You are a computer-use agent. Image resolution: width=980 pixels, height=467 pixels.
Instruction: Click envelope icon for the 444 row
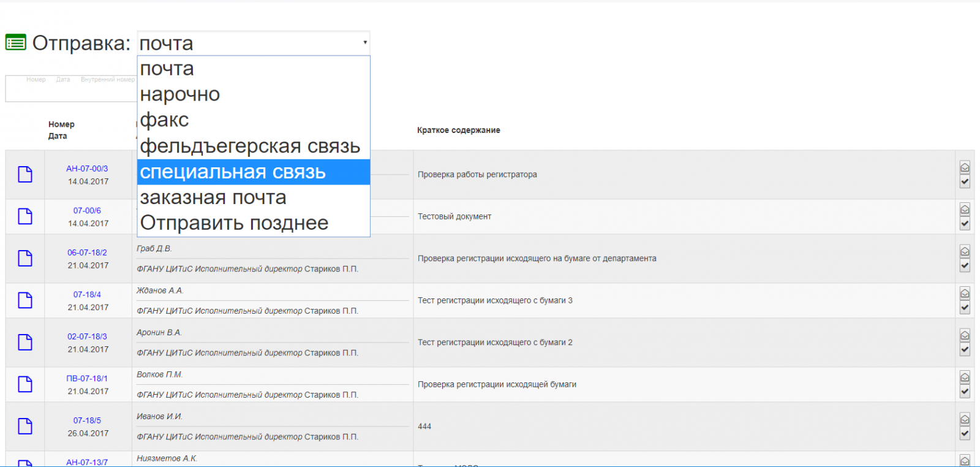click(x=965, y=419)
